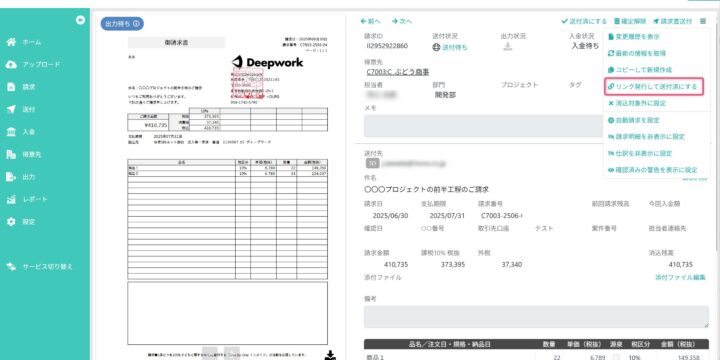Open 得意先 customers building icon
The height and width of the screenshot is (360, 720).
(x=11, y=154)
